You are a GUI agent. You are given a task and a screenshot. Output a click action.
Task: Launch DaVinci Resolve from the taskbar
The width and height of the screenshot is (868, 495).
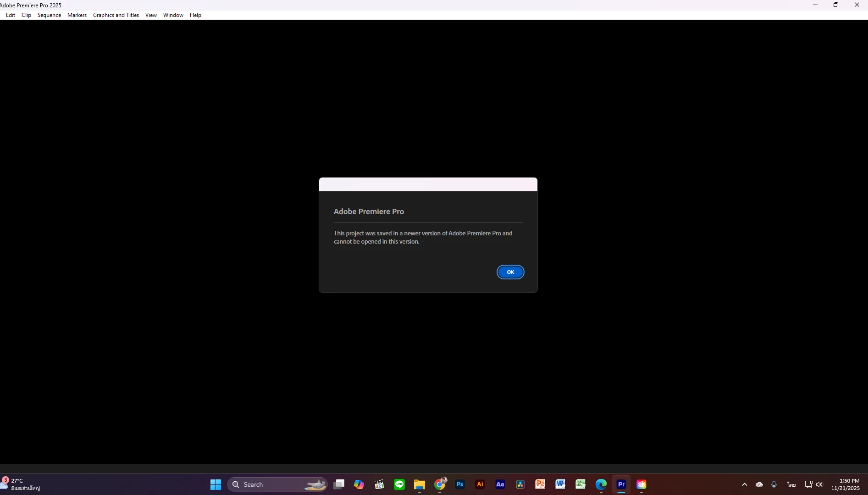pos(520,484)
